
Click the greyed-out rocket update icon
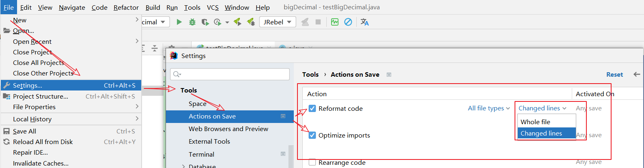(305, 22)
